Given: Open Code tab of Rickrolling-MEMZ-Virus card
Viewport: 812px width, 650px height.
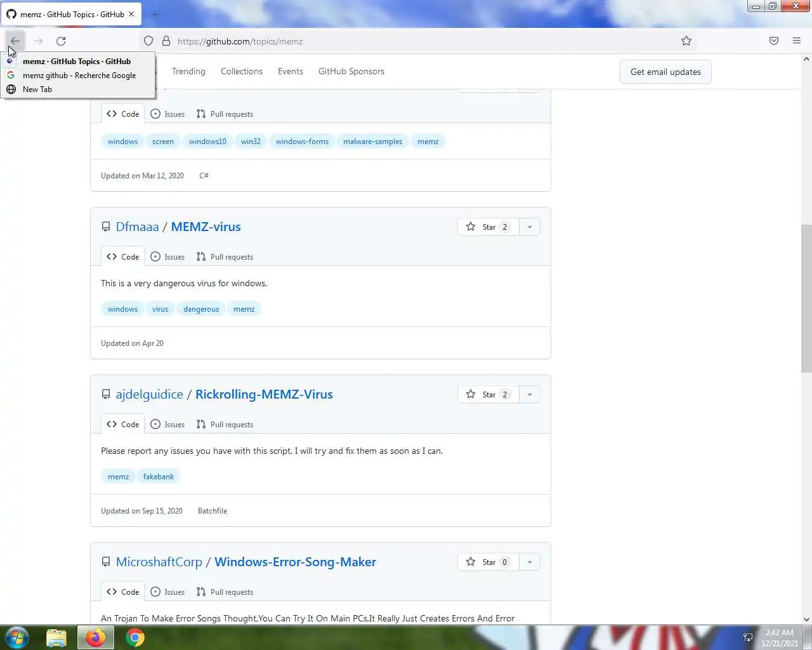Looking at the screenshot, I should (122, 425).
